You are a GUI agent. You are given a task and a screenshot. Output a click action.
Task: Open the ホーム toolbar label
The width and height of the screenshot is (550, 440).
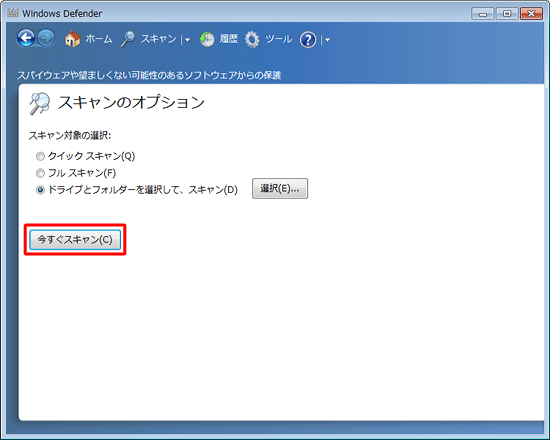[99, 39]
